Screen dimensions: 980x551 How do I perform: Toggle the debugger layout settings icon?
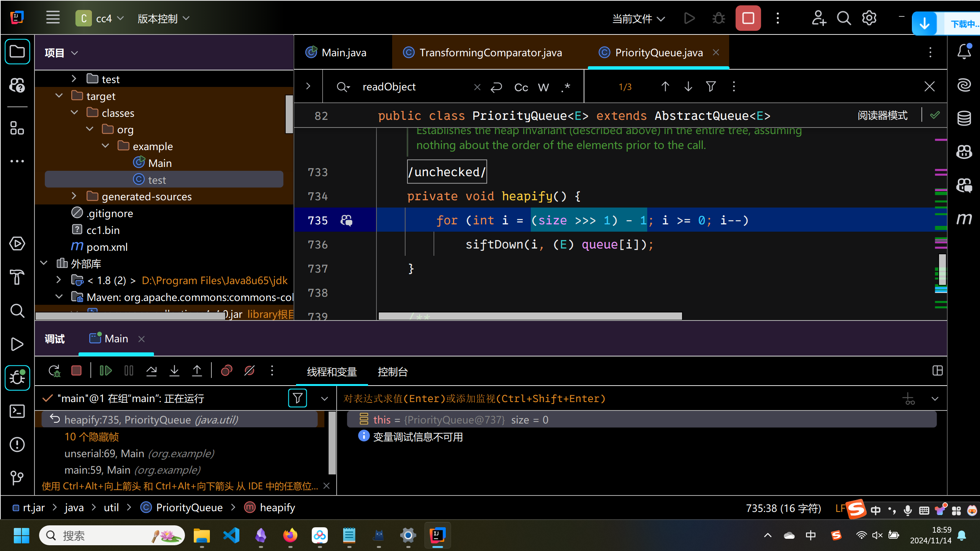click(937, 371)
